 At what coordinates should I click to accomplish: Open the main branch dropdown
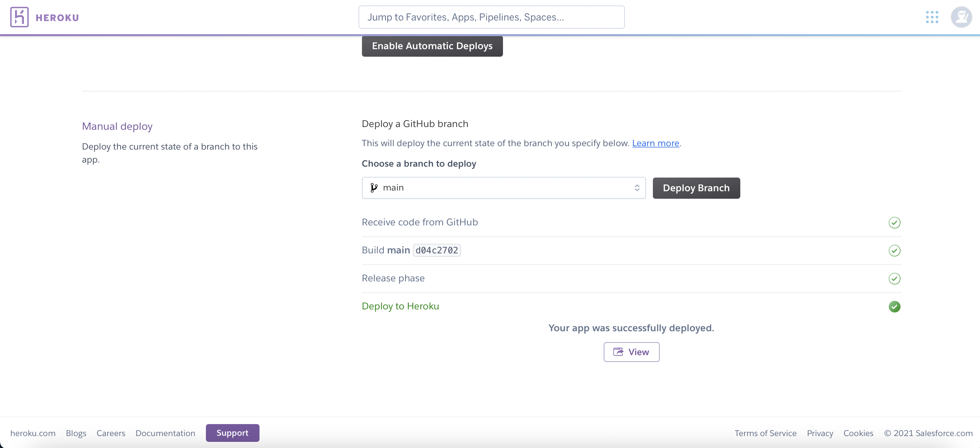503,187
